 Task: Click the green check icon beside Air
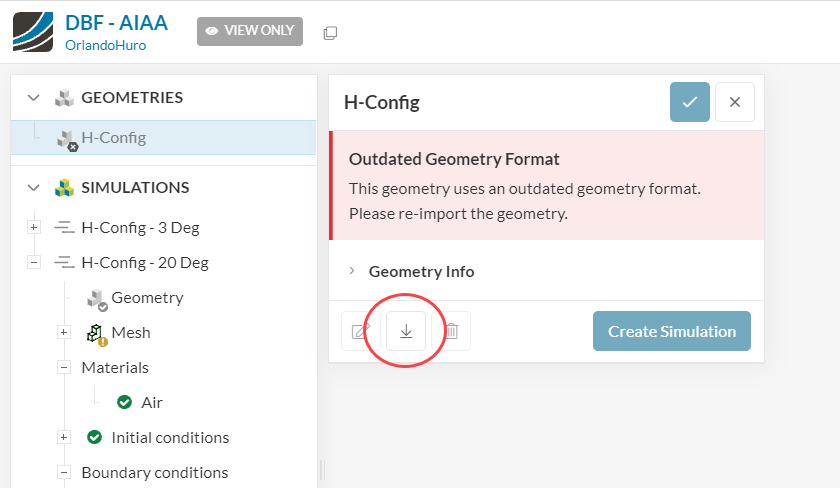point(124,402)
